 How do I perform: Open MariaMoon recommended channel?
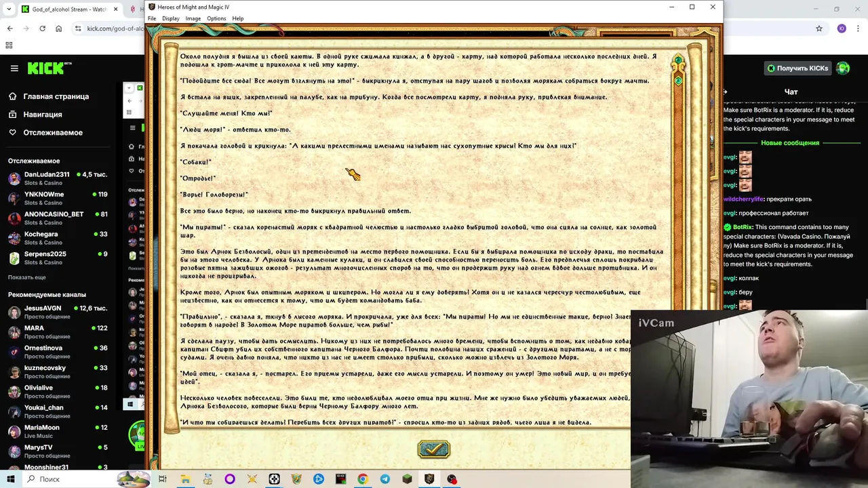(x=58, y=431)
